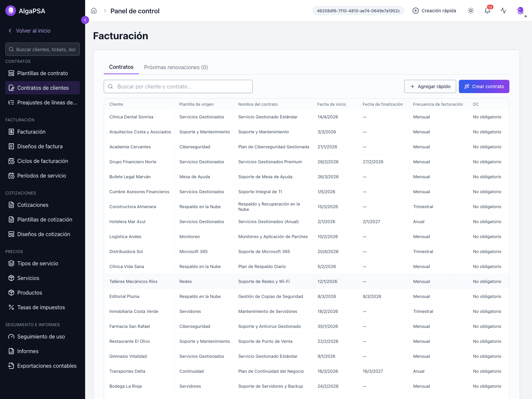
Task: Click the tenant ID badge in header
Action: 358,11
